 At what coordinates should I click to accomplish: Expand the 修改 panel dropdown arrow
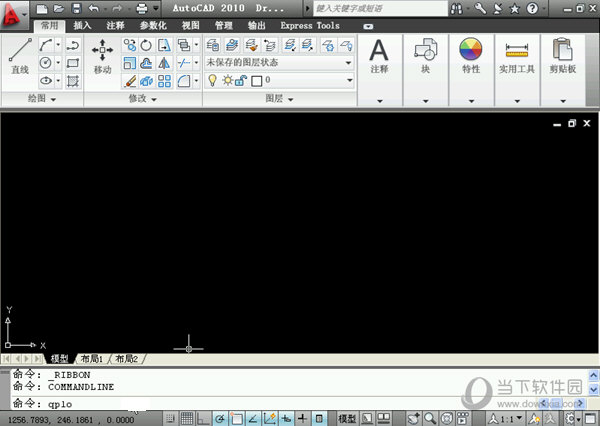155,99
